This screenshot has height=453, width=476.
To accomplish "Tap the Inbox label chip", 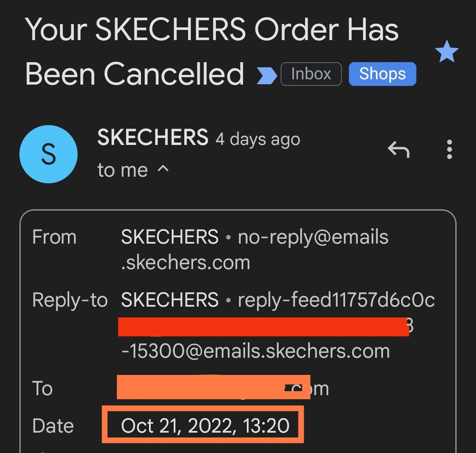I will pos(311,74).
